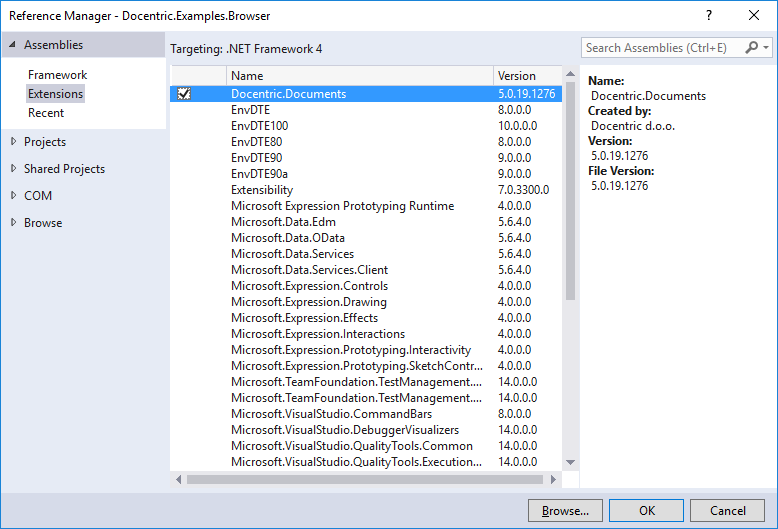Select Microsoft.VisualStudio.QualityTools.Execution... assembly
Image resolution: width=778 pixels, height=529 pixels.
pos(366,462)
